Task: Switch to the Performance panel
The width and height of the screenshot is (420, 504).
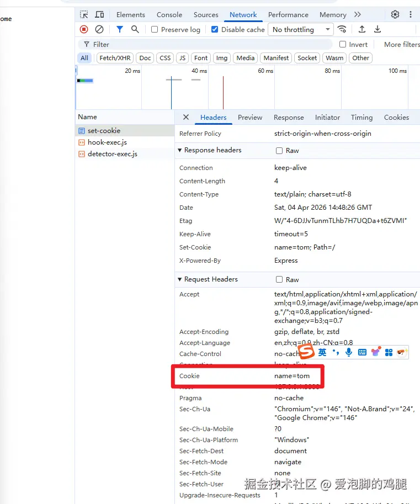Action: tap(288, 15)
